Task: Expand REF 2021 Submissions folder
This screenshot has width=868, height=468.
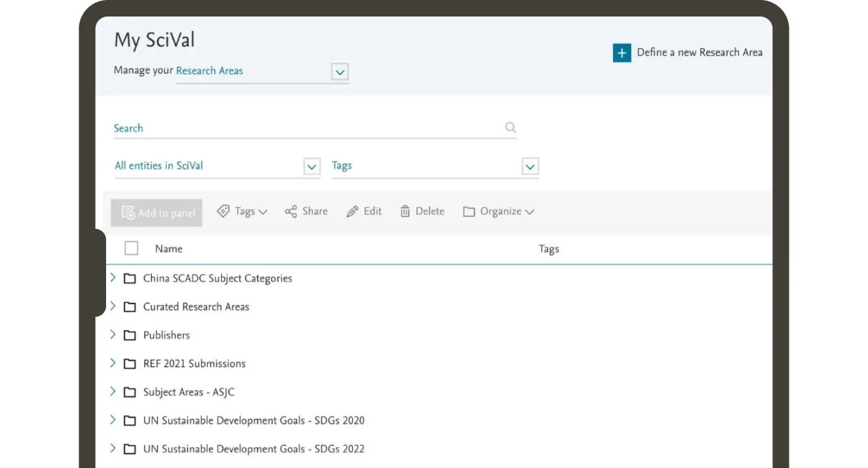Action: (x=113, y=362)
